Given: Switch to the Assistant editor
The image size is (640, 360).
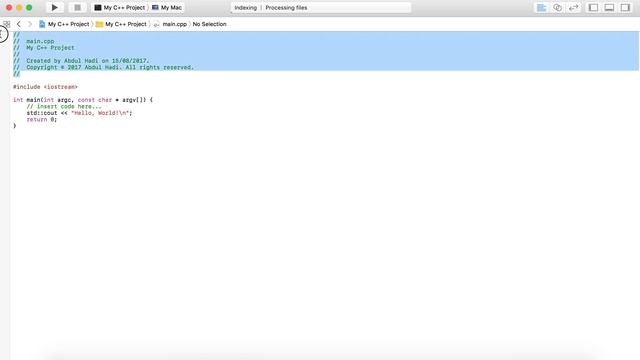Looking at the screenshot, I should click(557, 7).
